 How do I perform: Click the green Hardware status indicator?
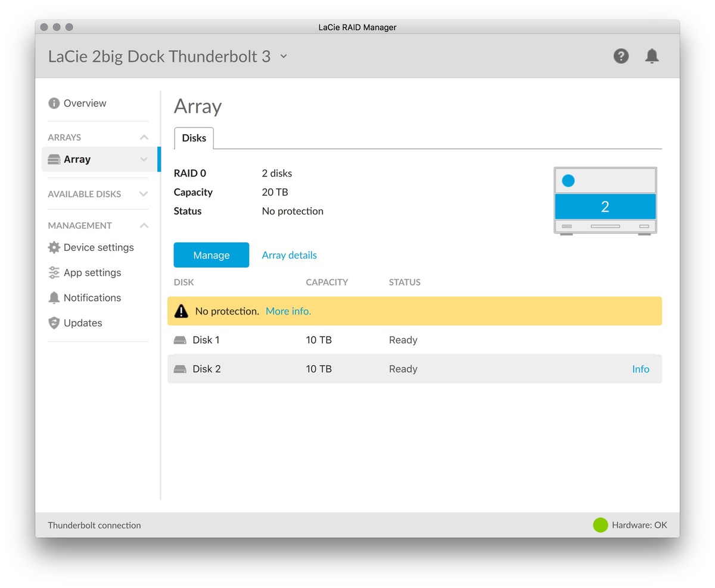pos(600,525)
